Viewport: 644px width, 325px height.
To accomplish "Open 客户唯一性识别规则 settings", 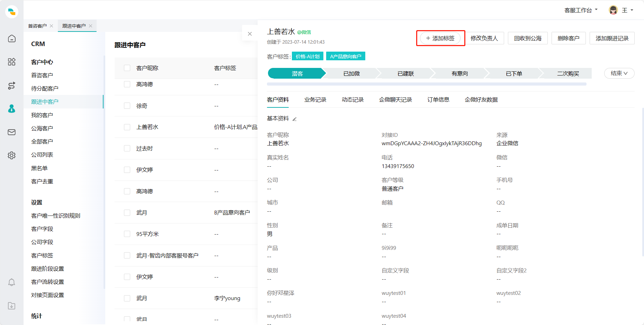I will click(56, 216).
